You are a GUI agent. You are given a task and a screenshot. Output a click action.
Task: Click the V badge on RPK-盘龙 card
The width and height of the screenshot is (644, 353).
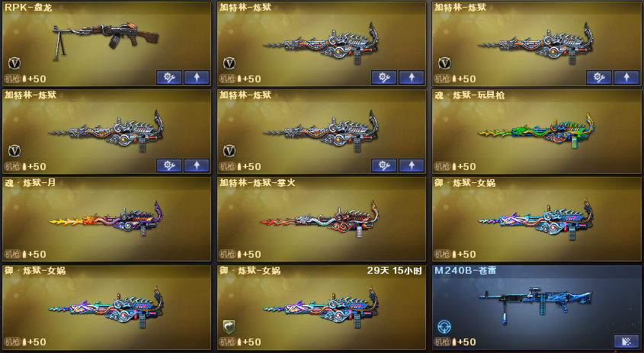(14, 63)
